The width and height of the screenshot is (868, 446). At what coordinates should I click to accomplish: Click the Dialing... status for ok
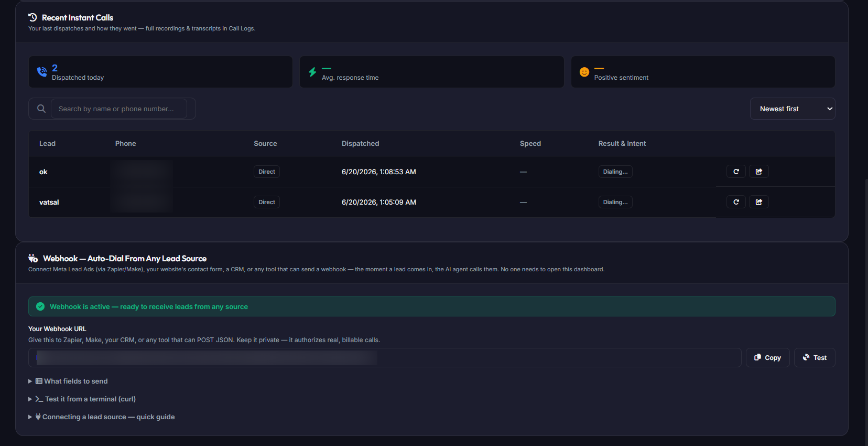615,172
